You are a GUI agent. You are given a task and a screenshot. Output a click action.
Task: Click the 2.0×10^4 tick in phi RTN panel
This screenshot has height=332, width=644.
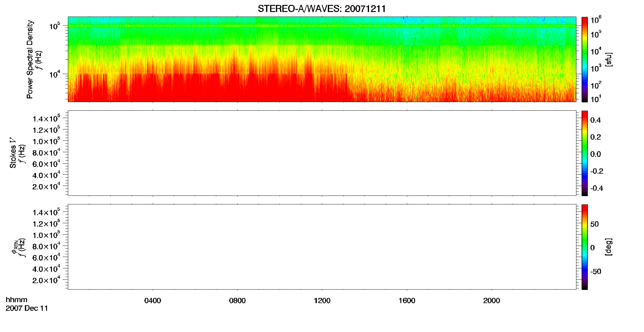point(46,280)
